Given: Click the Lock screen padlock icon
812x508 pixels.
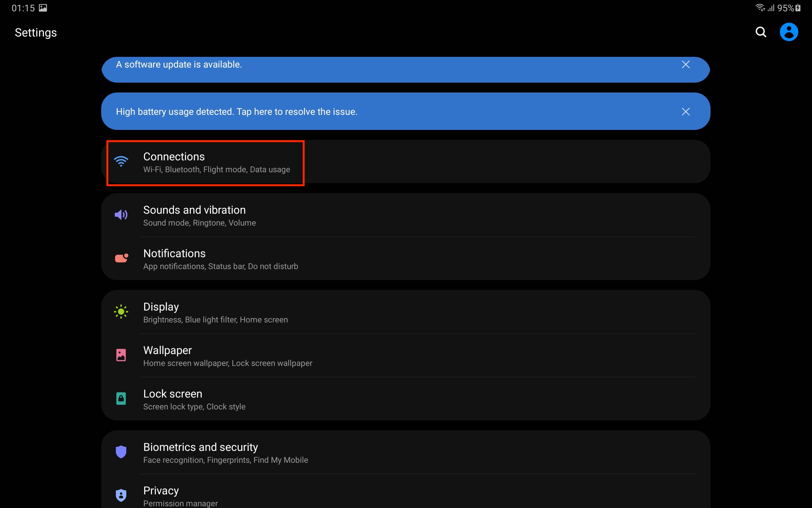Looking at the screenshot, I should pyautogui.click(x=121, y=399).
